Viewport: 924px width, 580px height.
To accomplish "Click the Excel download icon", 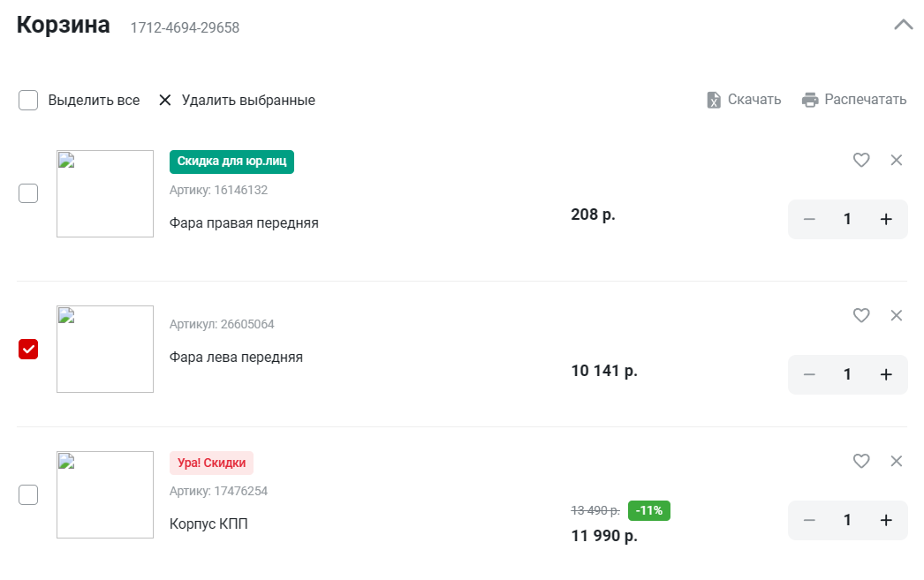I will pos(714,100).
